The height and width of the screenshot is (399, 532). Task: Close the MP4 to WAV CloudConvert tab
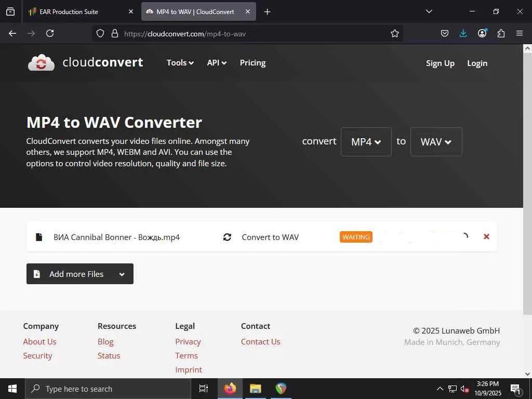[x=248, y=11]
